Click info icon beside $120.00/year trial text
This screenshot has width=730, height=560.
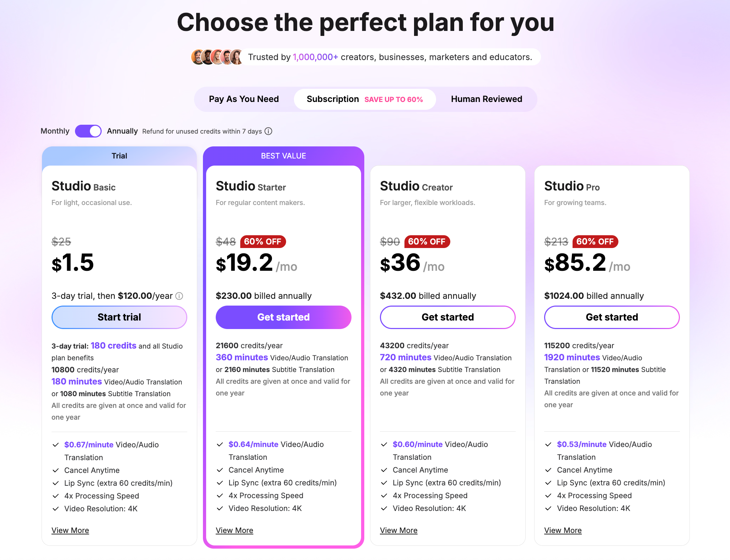[179, 296]
